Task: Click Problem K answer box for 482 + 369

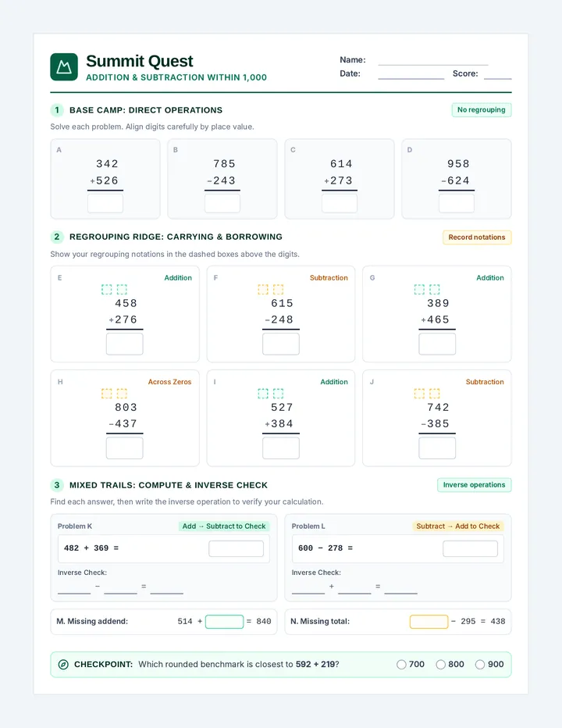Action: pos(237,548)
